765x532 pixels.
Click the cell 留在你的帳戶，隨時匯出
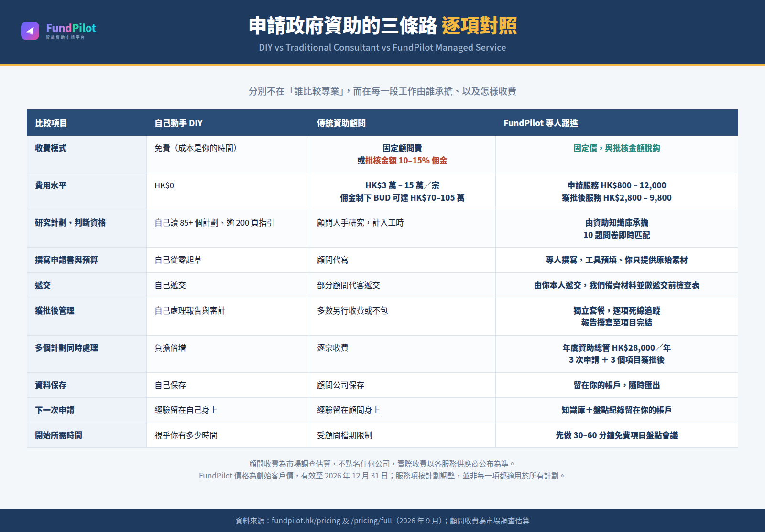617,385
